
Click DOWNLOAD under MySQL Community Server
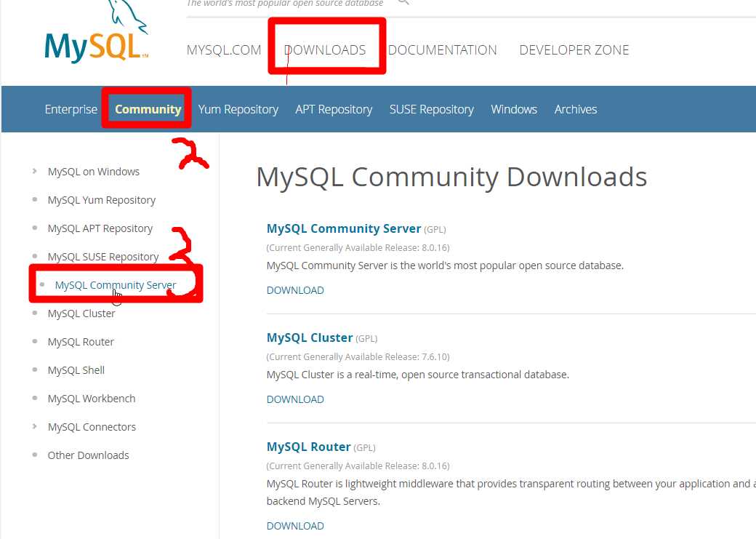(x=295, y=290)
